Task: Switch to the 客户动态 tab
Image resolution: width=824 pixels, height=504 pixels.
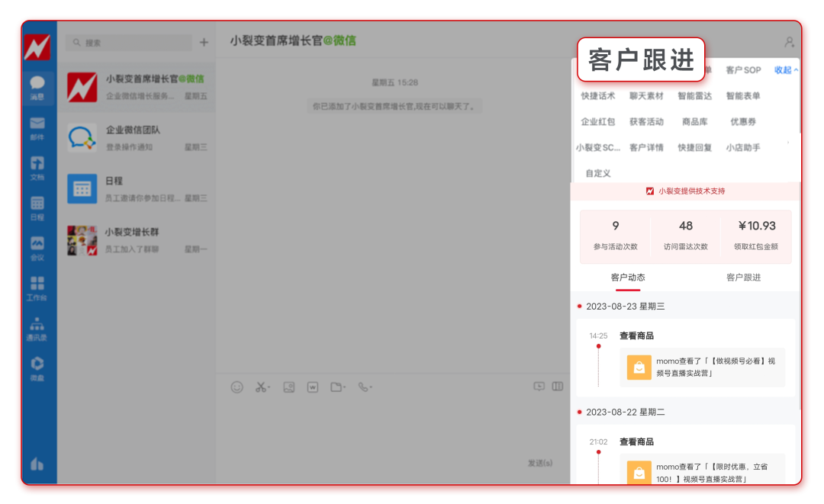Action: point(628,278)
